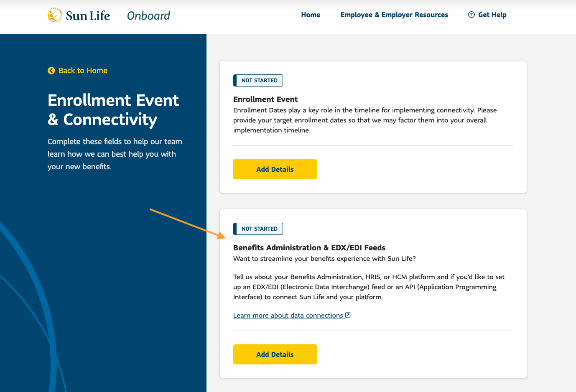The width and height of the screenshot is (576, 392).
Task: Click the question mark help icon
Action: coord(471,15)
